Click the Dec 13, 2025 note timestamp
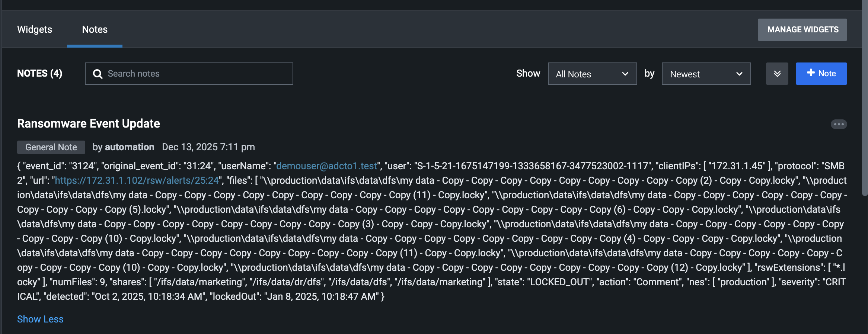The width and height of the screenshot is (868, 334). coord(208,147)
